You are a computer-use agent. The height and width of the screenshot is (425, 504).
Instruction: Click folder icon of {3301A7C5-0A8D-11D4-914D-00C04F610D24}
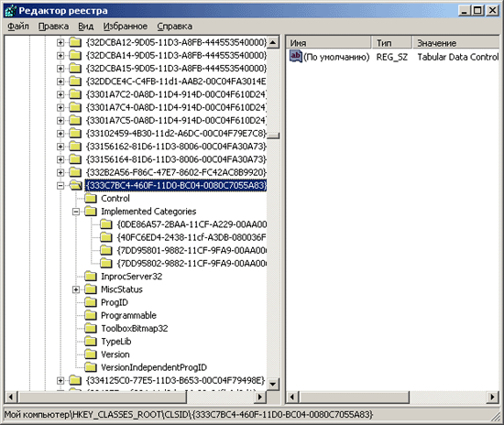[75, 121]
